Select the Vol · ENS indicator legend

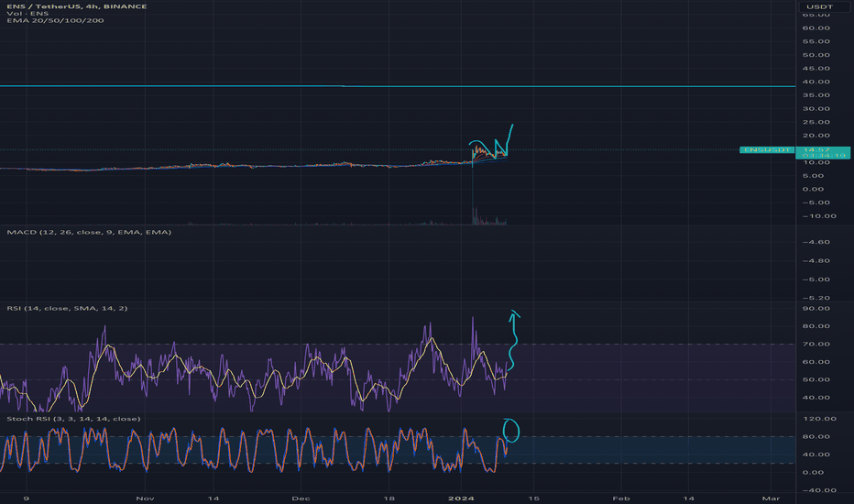click(27, 14)
